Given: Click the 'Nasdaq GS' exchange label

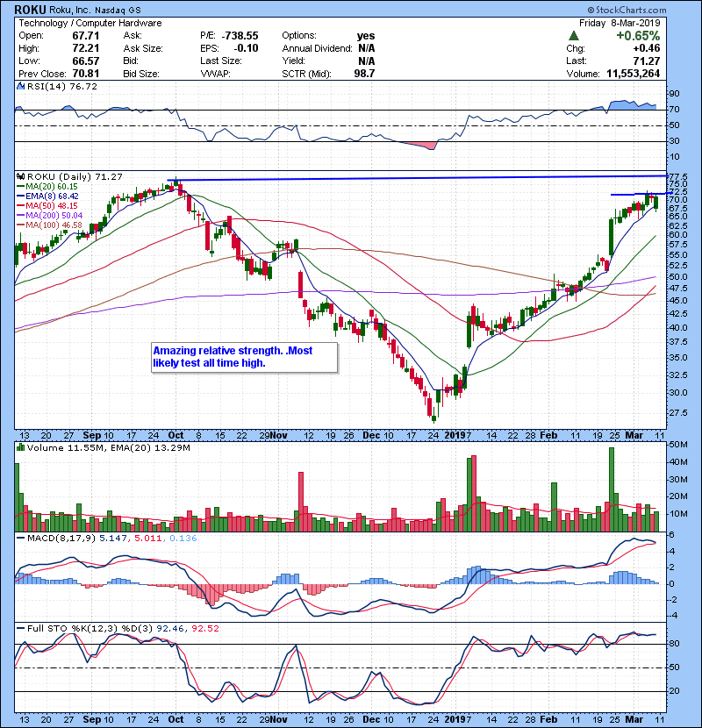Looking at the screenshot, I should (118, 11).
